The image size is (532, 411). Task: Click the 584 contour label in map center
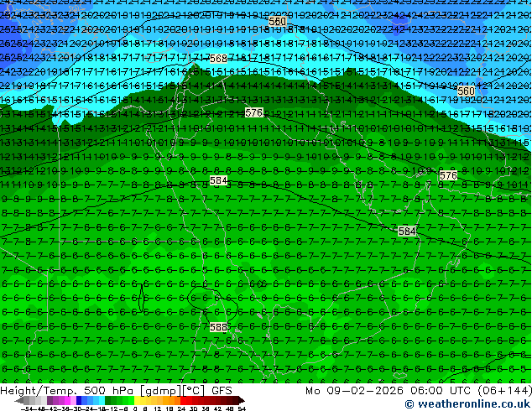(218, 180)
